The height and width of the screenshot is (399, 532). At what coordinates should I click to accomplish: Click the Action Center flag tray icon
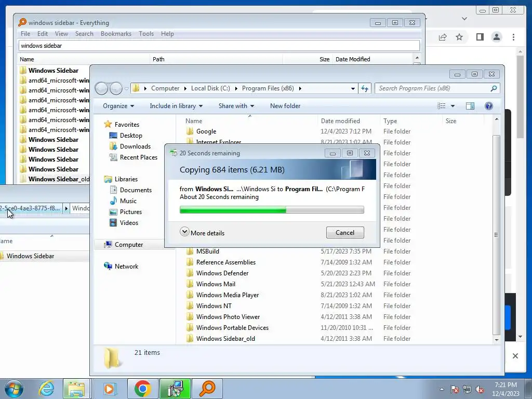point(455,389)
